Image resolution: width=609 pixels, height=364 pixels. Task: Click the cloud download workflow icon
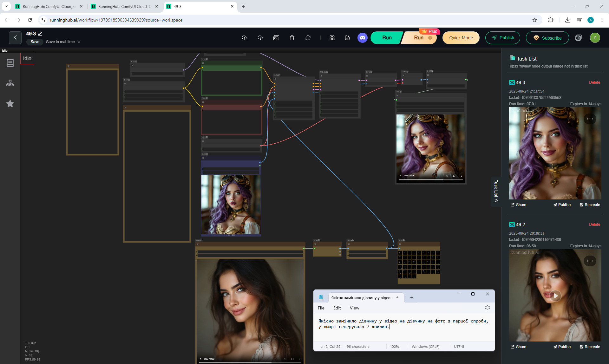(x=260, y=38)
